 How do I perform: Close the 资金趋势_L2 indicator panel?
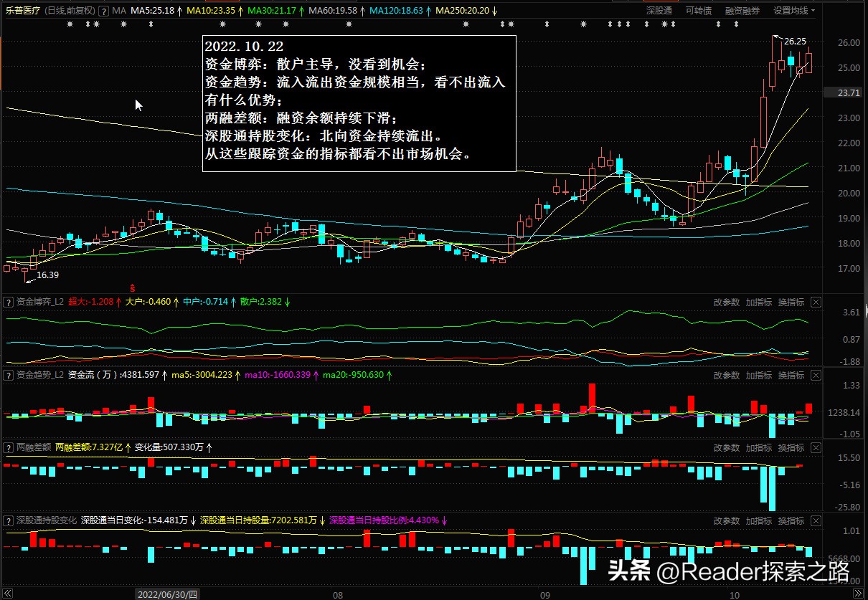816,375
